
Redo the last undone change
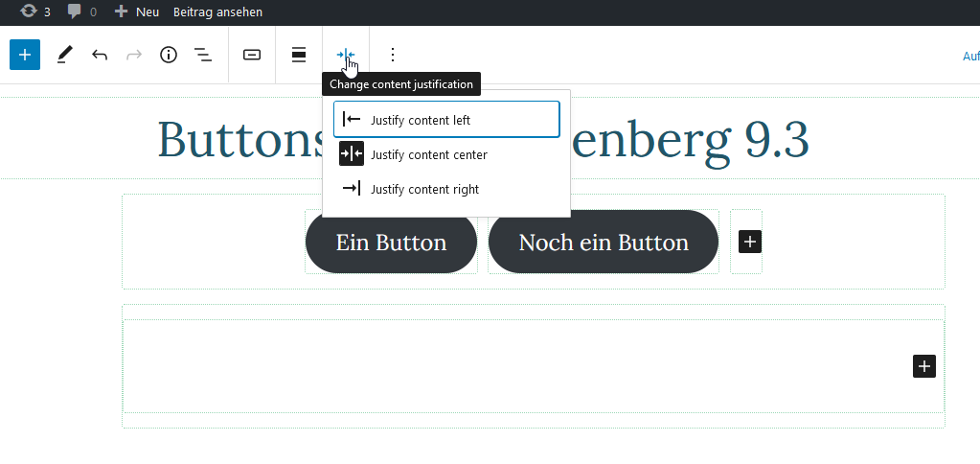pos(134,55)
